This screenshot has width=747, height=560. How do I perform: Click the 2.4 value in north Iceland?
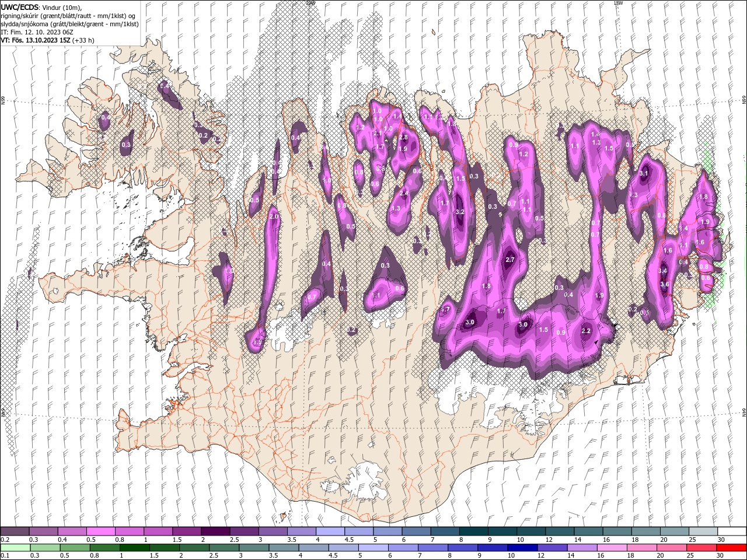coord(404,193)
